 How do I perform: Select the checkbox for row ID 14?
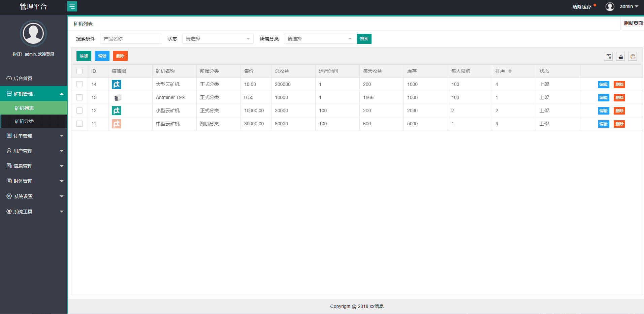[79, 84]
